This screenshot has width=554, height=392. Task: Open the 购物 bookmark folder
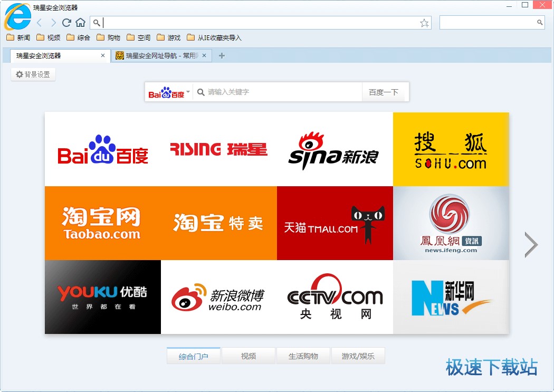109,37
